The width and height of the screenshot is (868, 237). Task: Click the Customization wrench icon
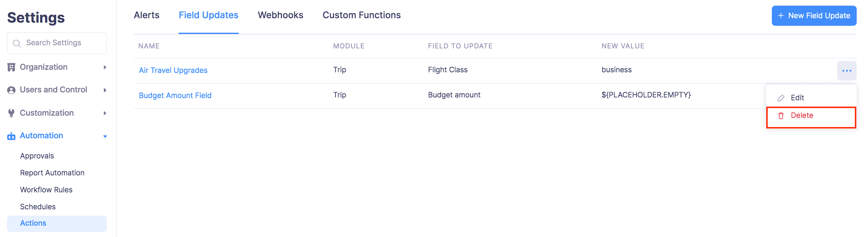click(x=11, y=113)
